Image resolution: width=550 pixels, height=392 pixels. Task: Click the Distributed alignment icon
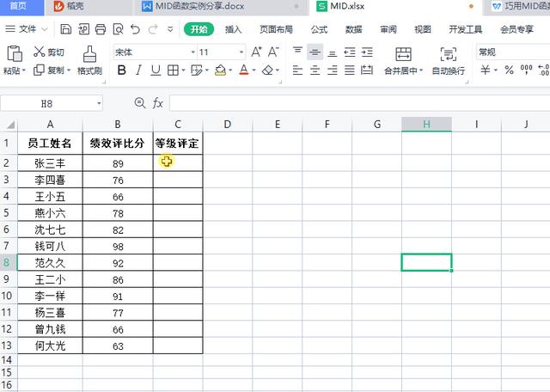367,70
